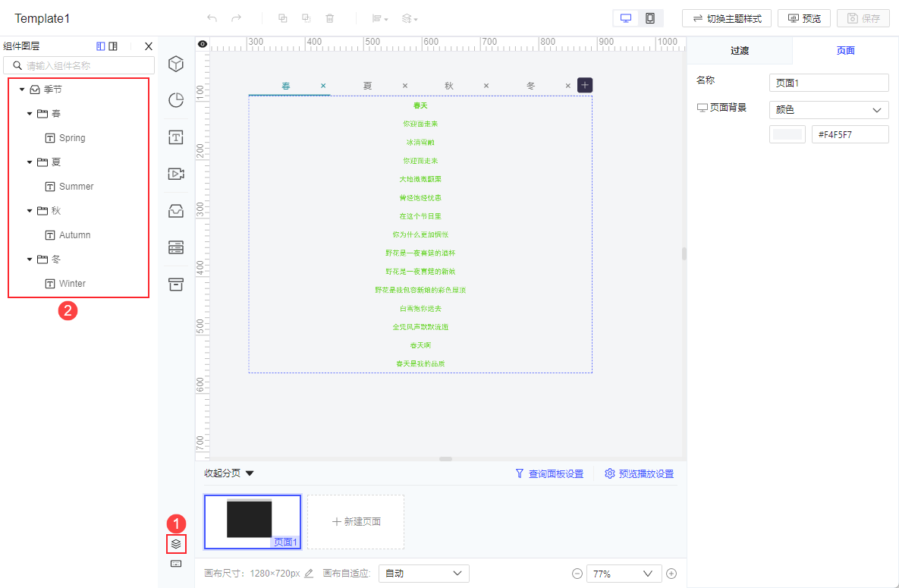Switch to desktop preview mode
Screen dimensions: 899x588
point(626,17)
